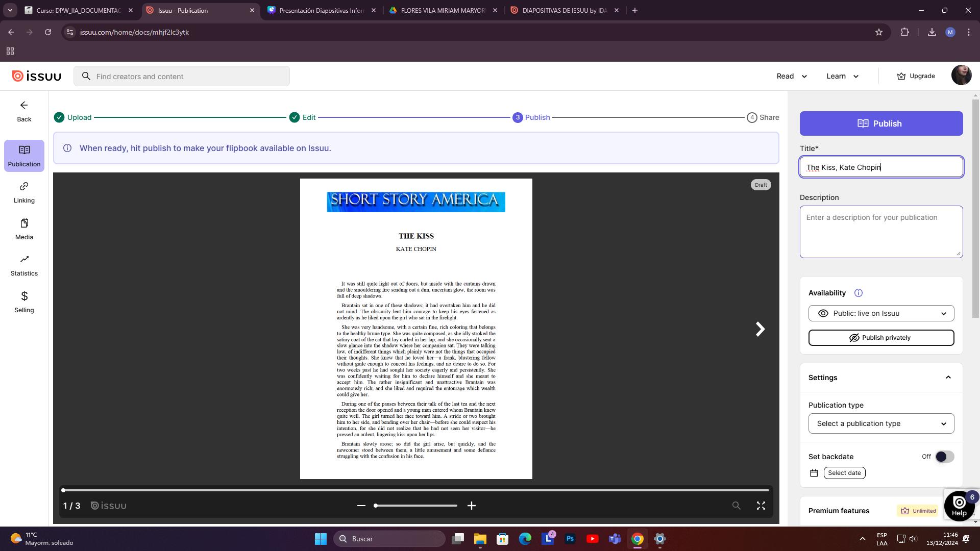Open the Linking sidebar panel
The height and width of the screenshot is (551, 980).
(24, 192)
